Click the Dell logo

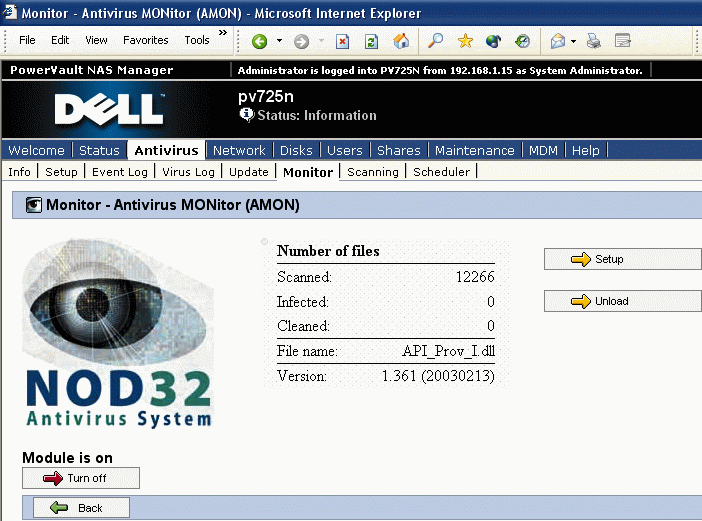point(109,109)
